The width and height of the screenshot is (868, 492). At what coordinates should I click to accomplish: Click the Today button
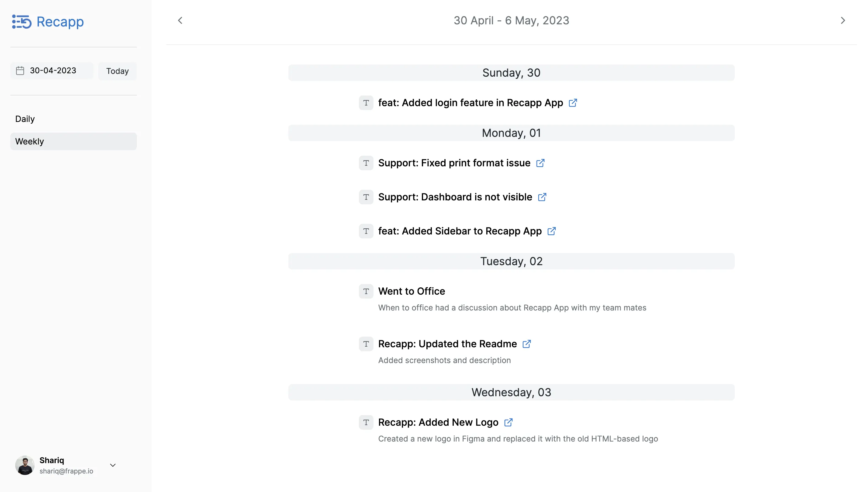(117, 71)
